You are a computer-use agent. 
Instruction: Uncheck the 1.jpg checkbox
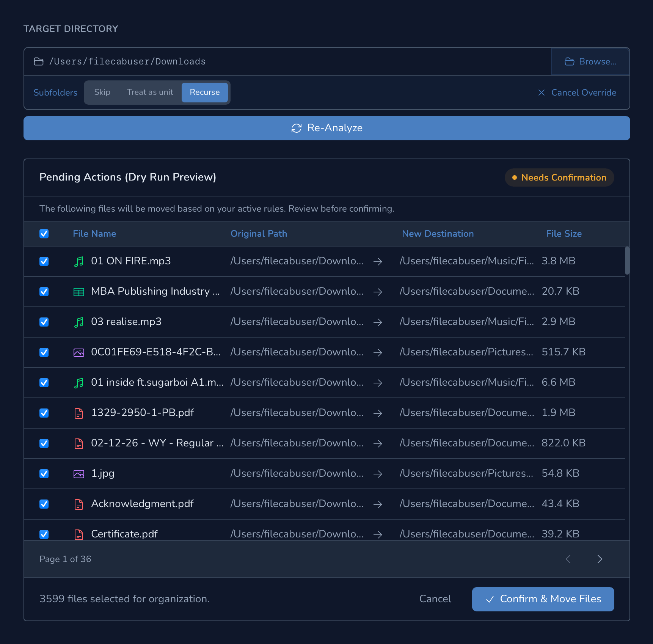pos(44,474)
